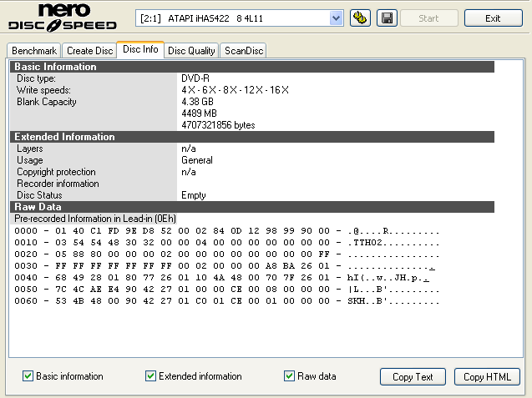
Task: Click the Nero Disc Speed logo
Action: (x=63, y=18)
